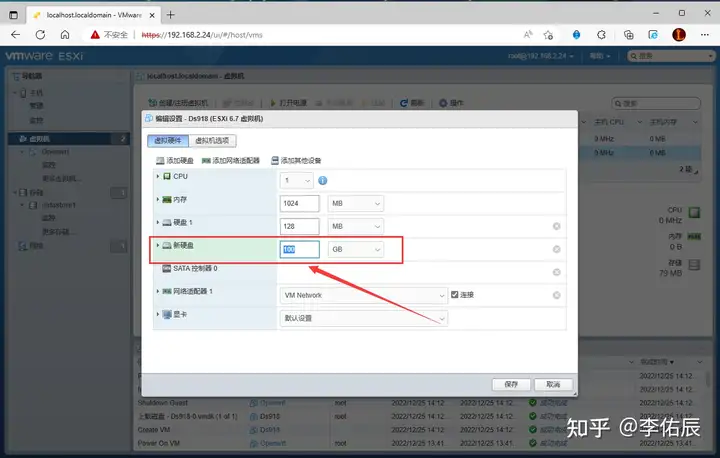Click the browser profile avatar

(679, 35)
